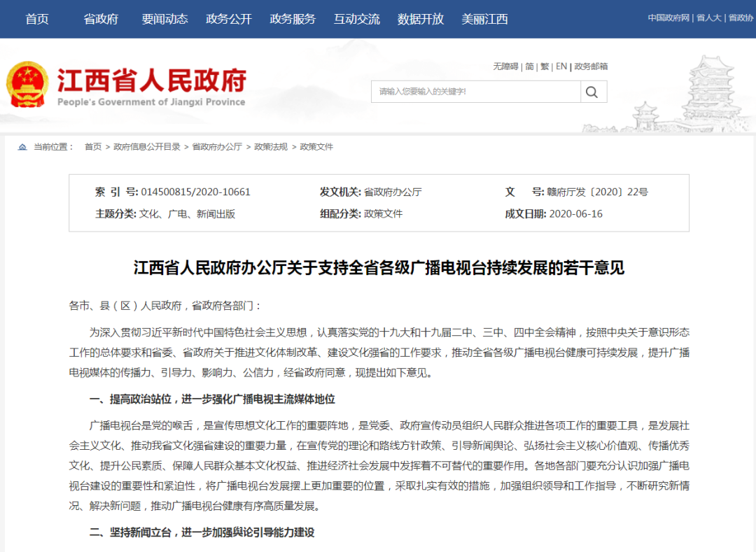Click the search magnifier icon

coord(592,92)
